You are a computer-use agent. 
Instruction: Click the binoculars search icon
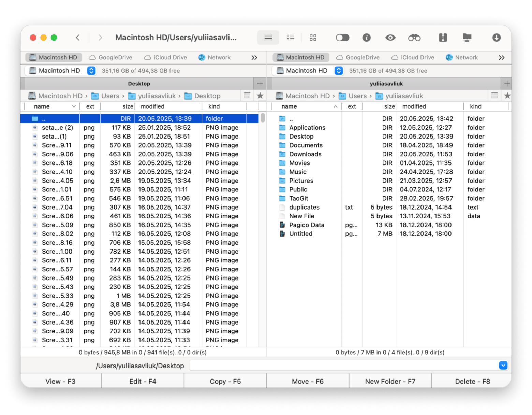(414, 38)
